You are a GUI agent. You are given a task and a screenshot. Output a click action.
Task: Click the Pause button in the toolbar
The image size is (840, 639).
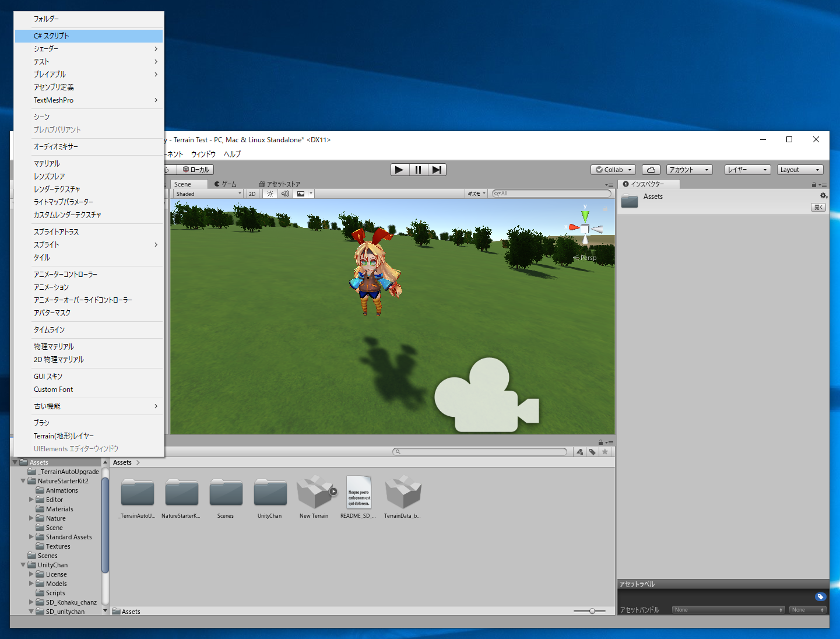point(418,170)
